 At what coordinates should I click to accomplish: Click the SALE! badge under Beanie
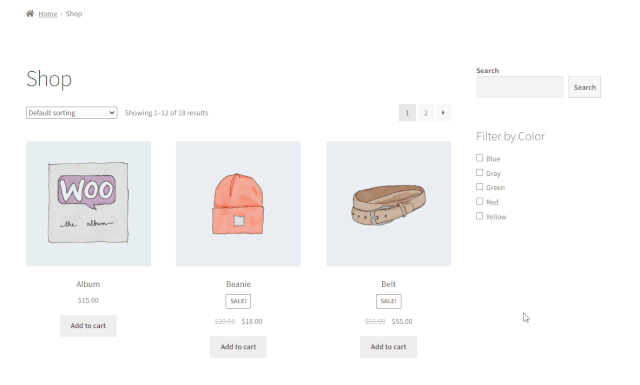coord(238,301)
